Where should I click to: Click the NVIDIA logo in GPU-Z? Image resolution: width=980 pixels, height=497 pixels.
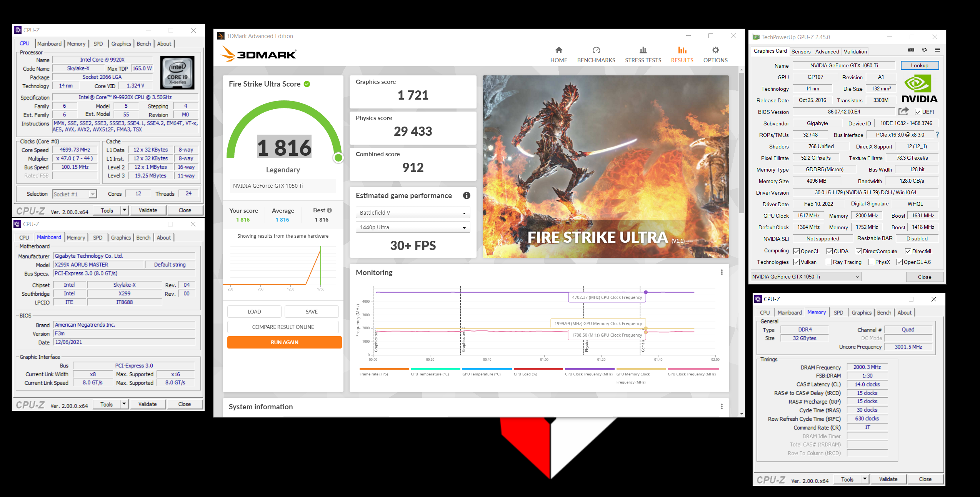coord(919,89)
